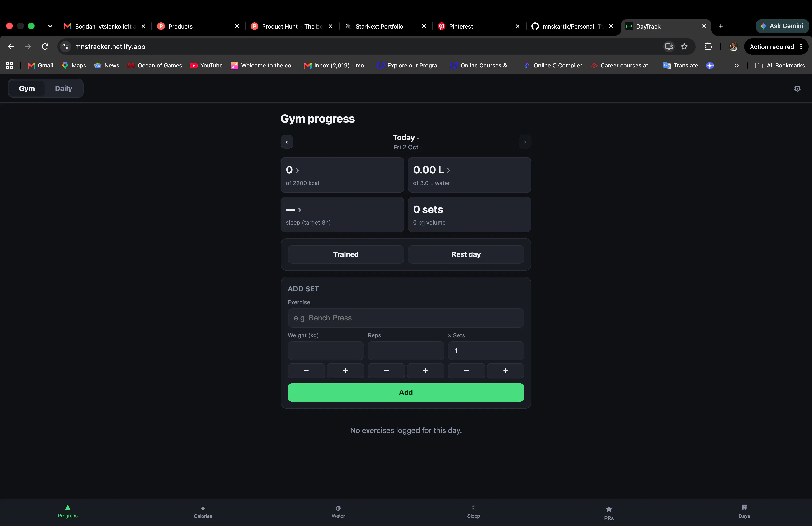
Task: Open the Sleep moon nav icon
Action: point(474,507)
